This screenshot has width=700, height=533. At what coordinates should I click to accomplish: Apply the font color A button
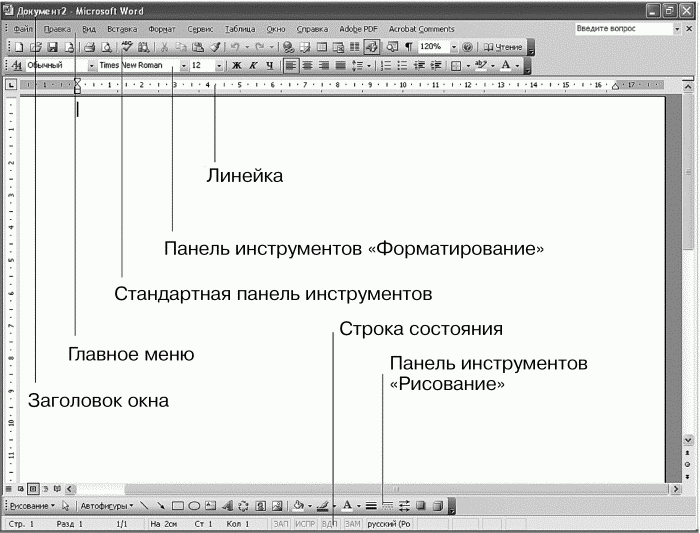[x=505, y=66]
